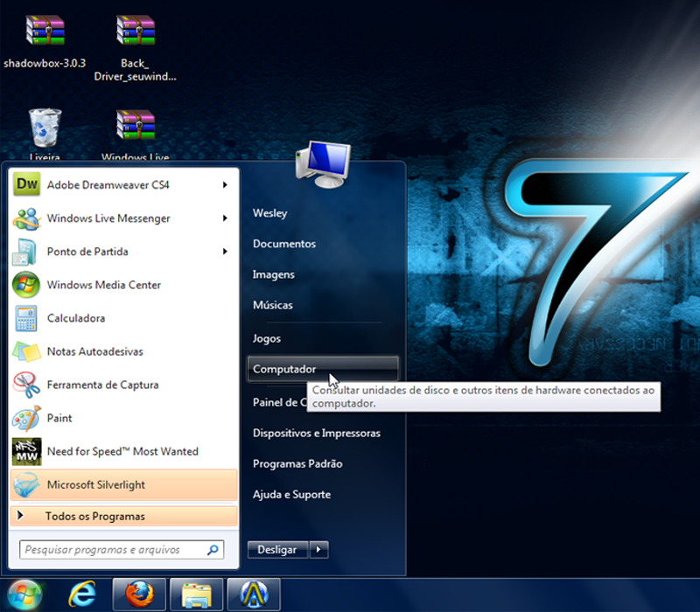Open the Calculadora icon
The width and height of the screenshot is (700, 612).
[x=26, y=318]
